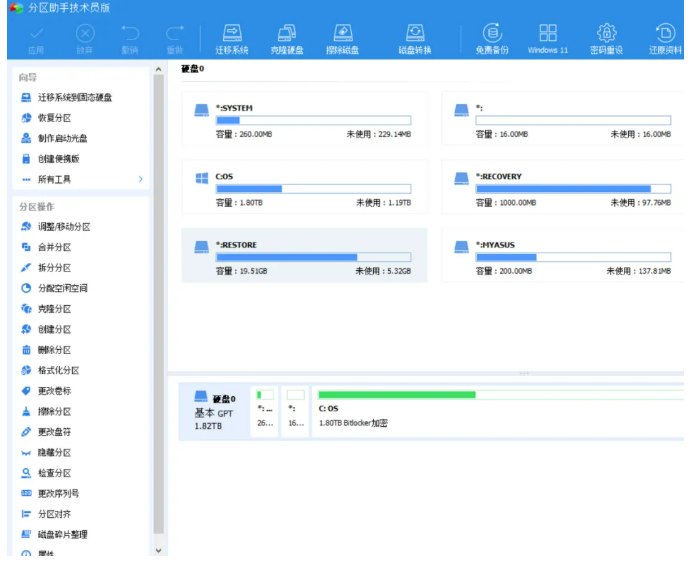Choose 合并分区 (Merge Partitions) in the sidebar
This screenshot has width=690, height=570.
pyautogui.click(x=54, y=247)
